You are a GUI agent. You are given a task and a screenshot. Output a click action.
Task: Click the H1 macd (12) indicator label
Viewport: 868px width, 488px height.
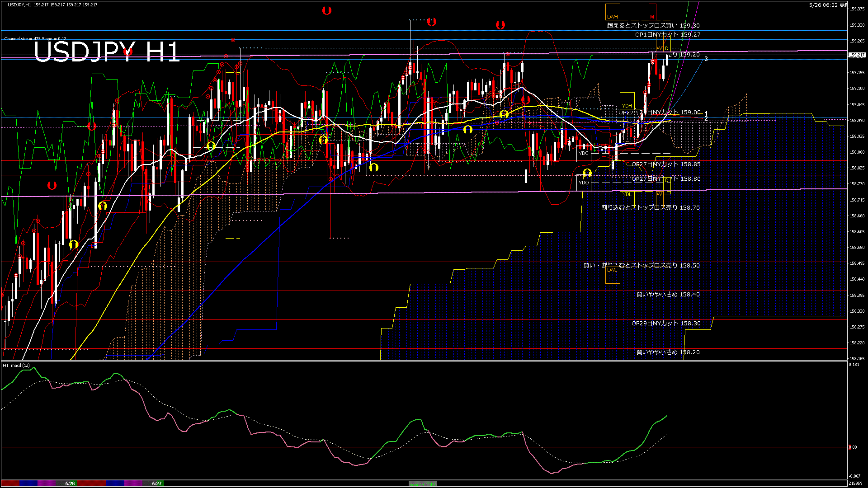[16, 365]
